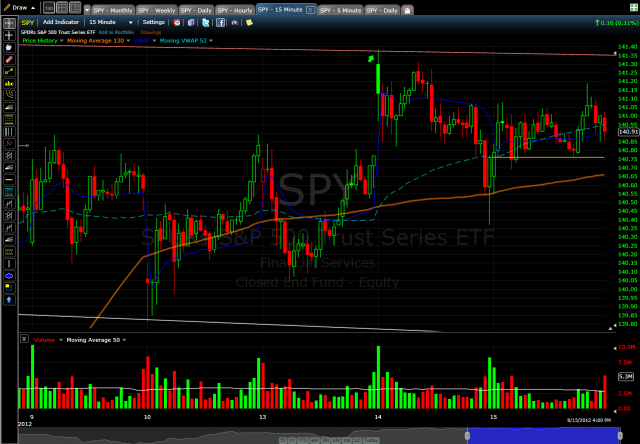The height and width of the screenshot is (444, 640).
Task: Click Add to Portfolio link
Action: coord(116,32)
